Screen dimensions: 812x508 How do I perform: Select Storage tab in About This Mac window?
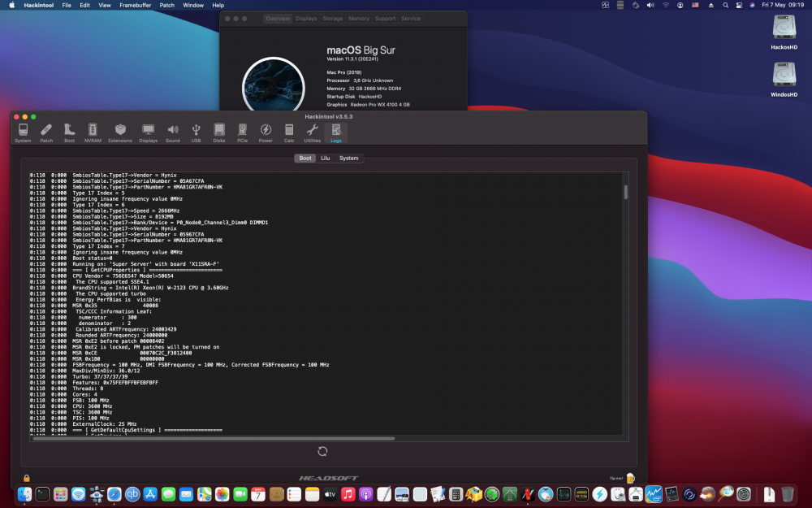click(x=332, y=19)
